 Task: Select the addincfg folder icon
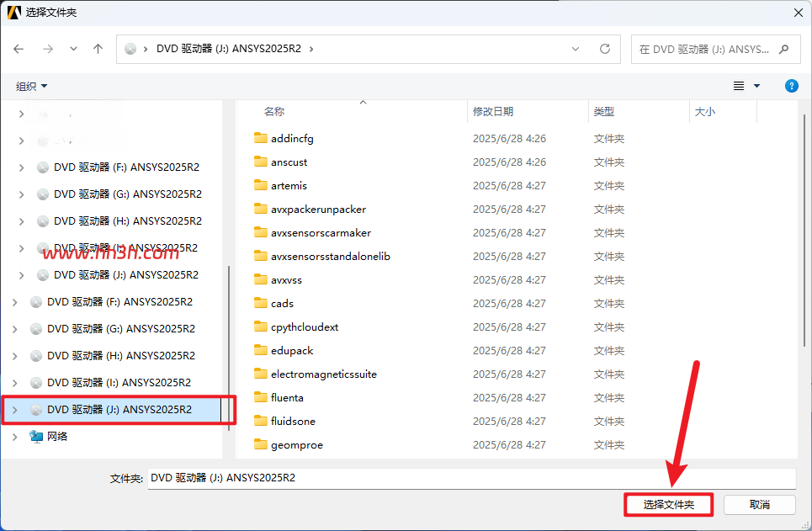click(261, 138)
